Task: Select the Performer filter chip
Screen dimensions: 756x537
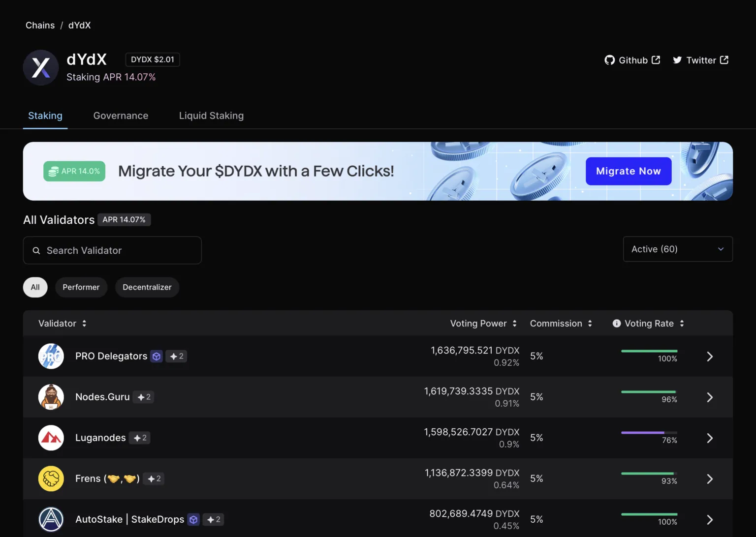Action: 81,287
